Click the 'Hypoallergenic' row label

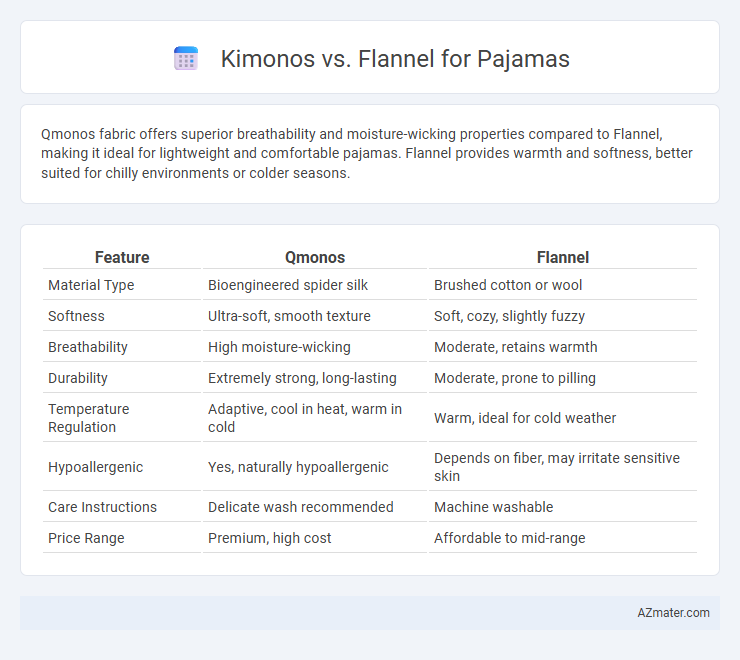95,467
